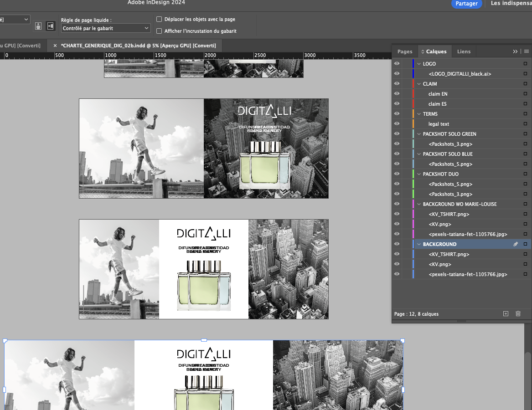The height and width of the screenshot is (410, 532).
Task: Click selection square of LOGO_DIGITALLI_black.ai item
Action: pos(525,74)
